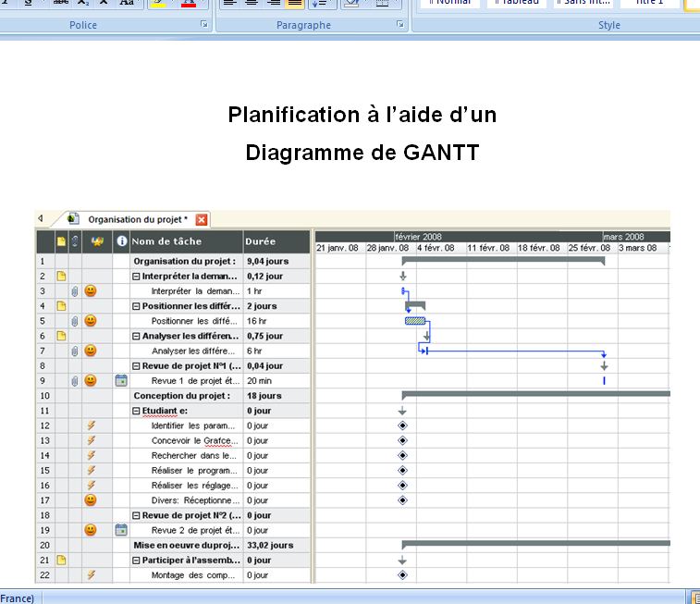Click the red font color button

(x=189, y=4)
